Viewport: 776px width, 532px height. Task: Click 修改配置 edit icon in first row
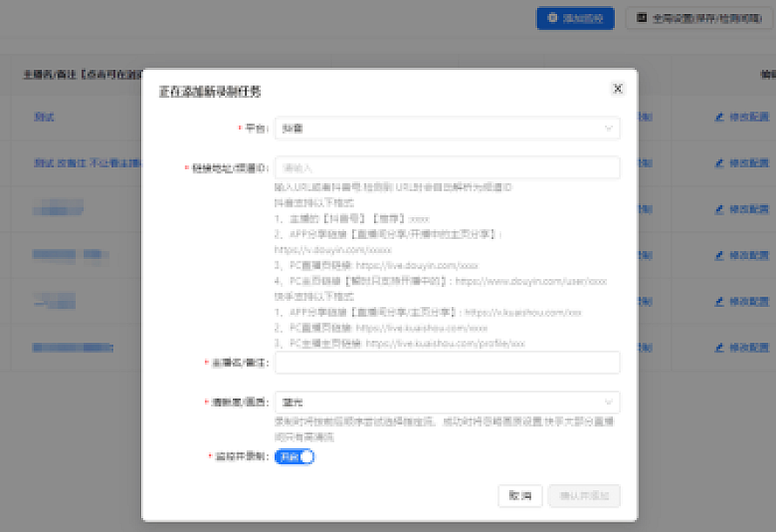719,116
